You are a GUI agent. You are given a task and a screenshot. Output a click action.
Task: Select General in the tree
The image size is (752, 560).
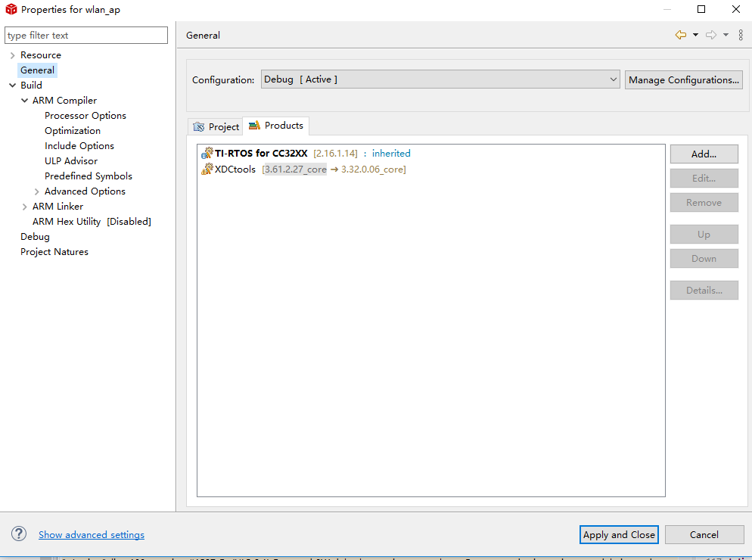pos(37,70)
